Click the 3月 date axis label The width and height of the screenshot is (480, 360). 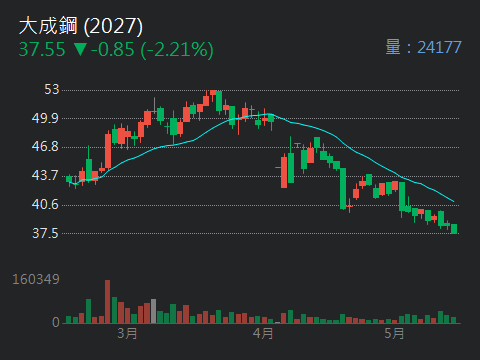point(127,333)
